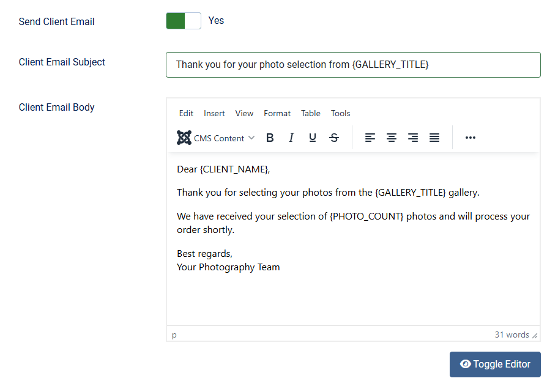Screen dimensions: 558x392
Task: Apply strikethrough formatting
Action: pyautogui.click(x=334, y=138)
